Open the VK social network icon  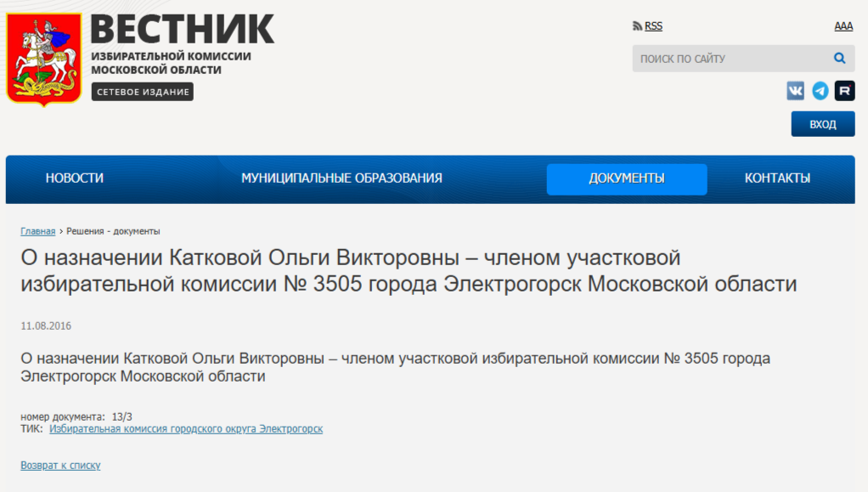pos(795,91)
